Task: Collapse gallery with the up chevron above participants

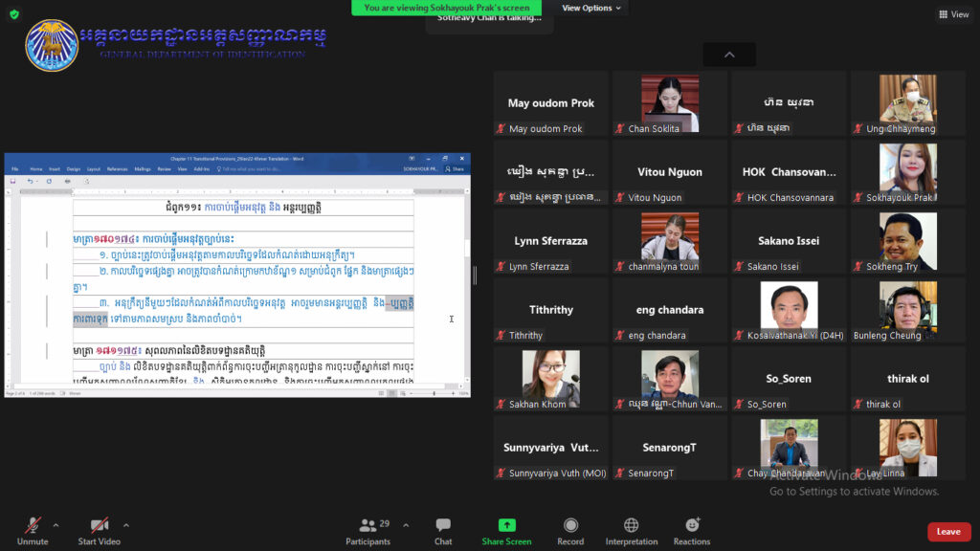Action: (729, 55)
